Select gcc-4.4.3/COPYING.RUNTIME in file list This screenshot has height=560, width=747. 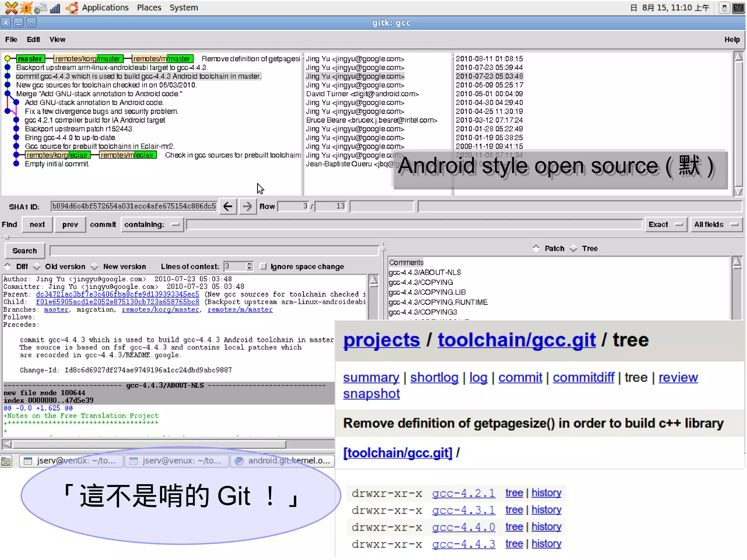[x=438, y=302]
